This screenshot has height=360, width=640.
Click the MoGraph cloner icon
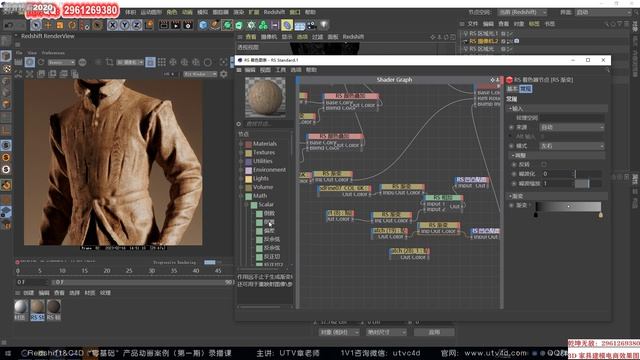(263, 25)
